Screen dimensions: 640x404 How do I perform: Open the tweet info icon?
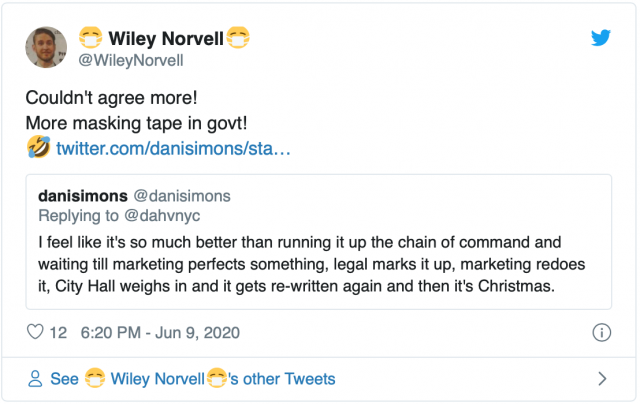602,332
